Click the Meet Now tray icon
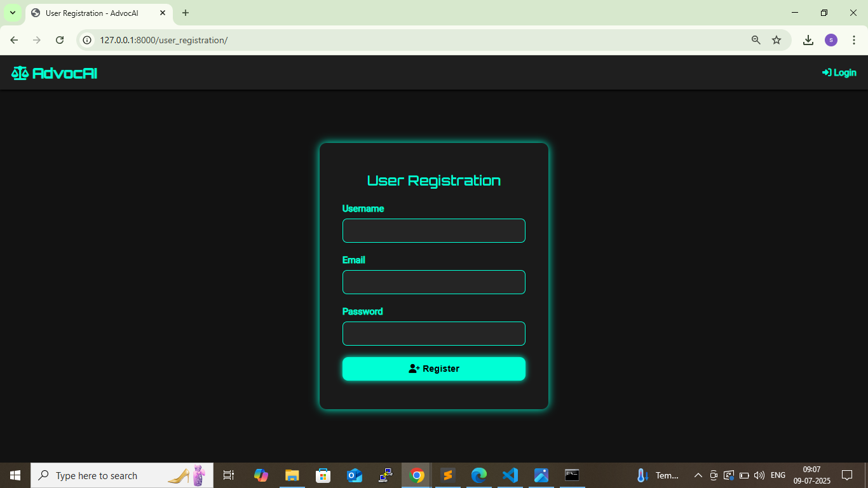 click(714, 475)
